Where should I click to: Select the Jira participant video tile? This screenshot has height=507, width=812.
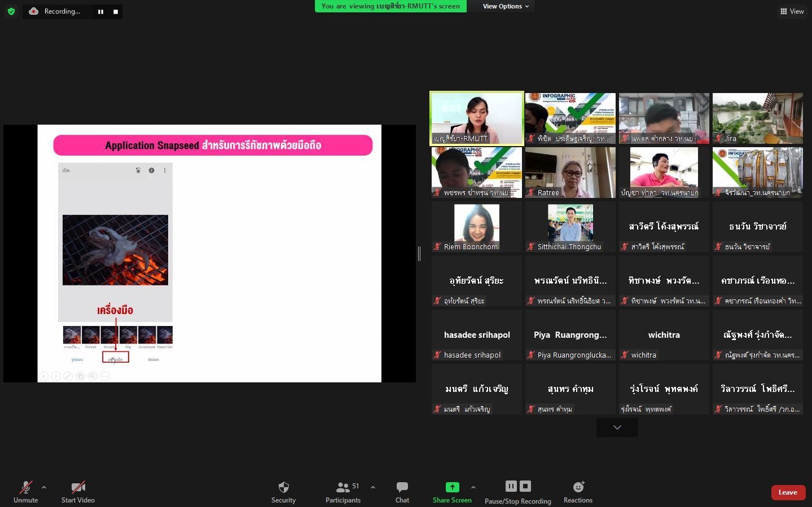(758, 118)
